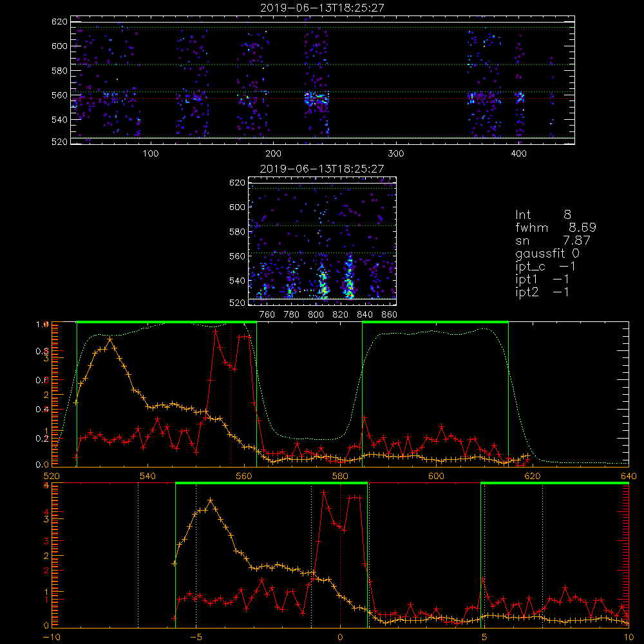Click x-axis label 300 on top spectrogram
The image size is (644, 644).
[396, 154]
